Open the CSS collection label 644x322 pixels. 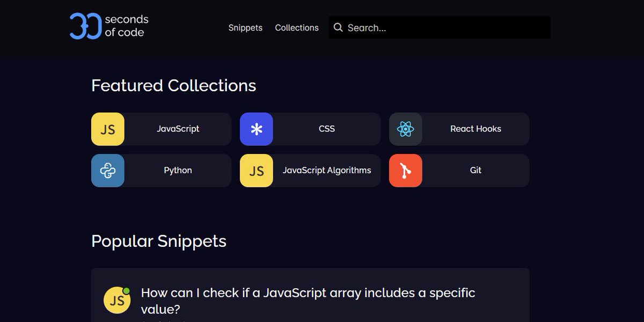pyautogui.click(x=327, y=129)
